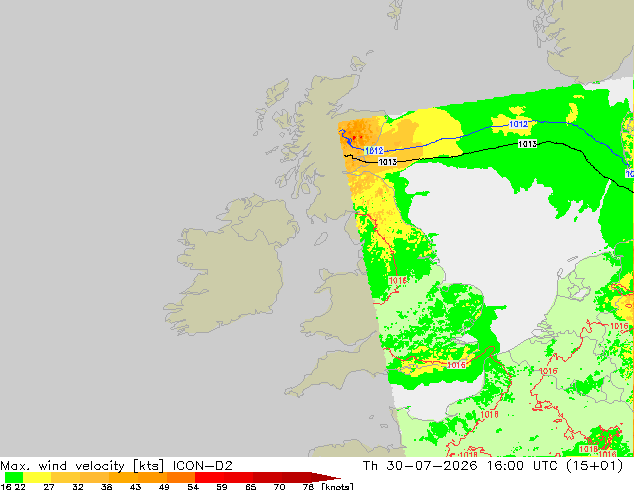Click the 'Th 30-07-2026 16:00 UTC (15+01)' timestamp
The height and width of the screenshot is (490, 634).
(x=493, y=466)
